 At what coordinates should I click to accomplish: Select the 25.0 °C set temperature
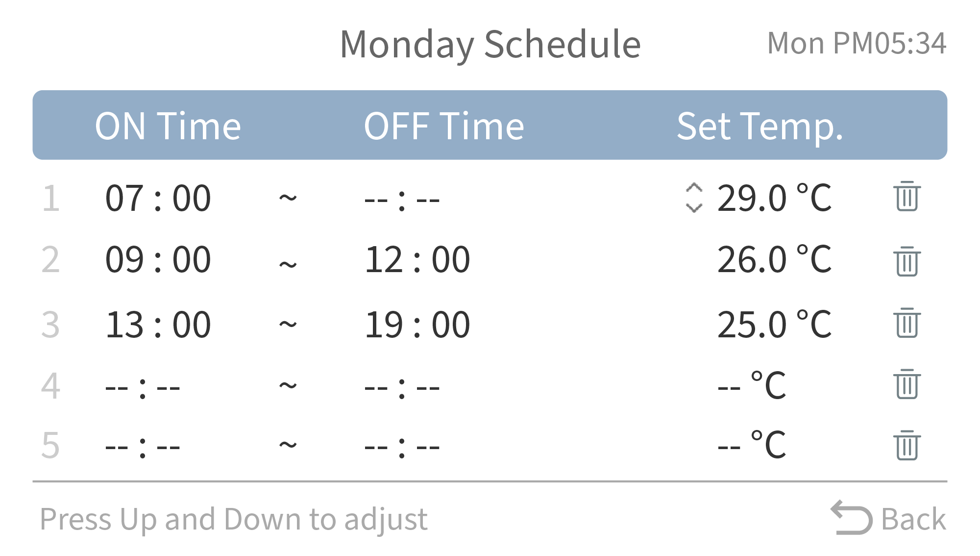coord(774,325)
